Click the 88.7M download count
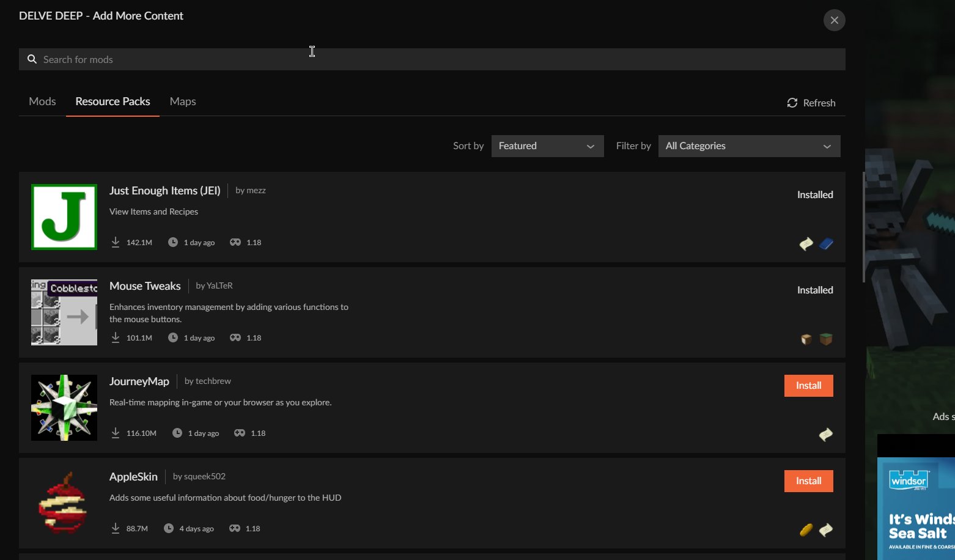This screenshot has width=955, height=560. 137,529
